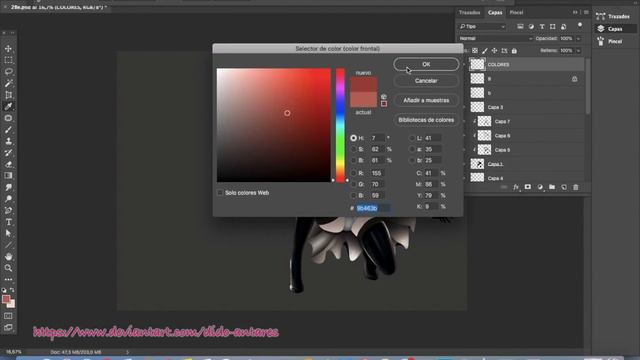
Task: Open the extra tools ellipsis
Action: (8, 280)
